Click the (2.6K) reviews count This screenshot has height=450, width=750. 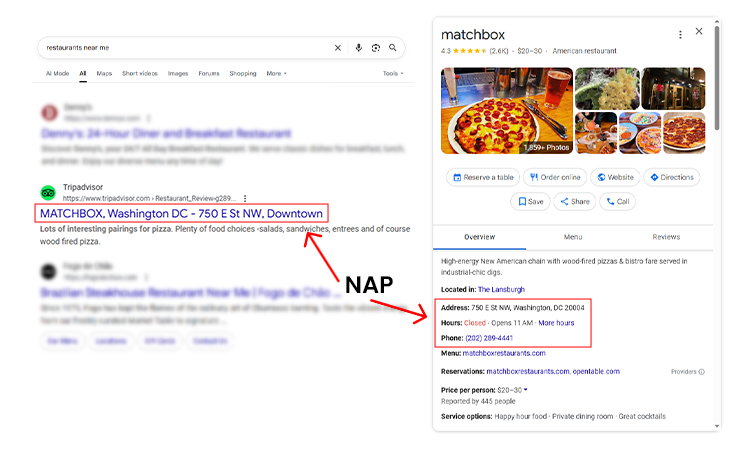(499, 51)
